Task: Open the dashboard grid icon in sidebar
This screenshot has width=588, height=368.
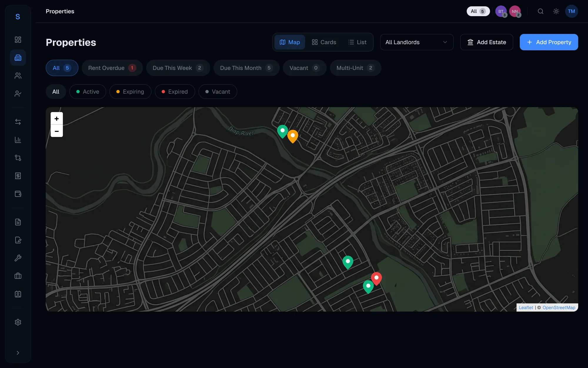Action: 18,40
